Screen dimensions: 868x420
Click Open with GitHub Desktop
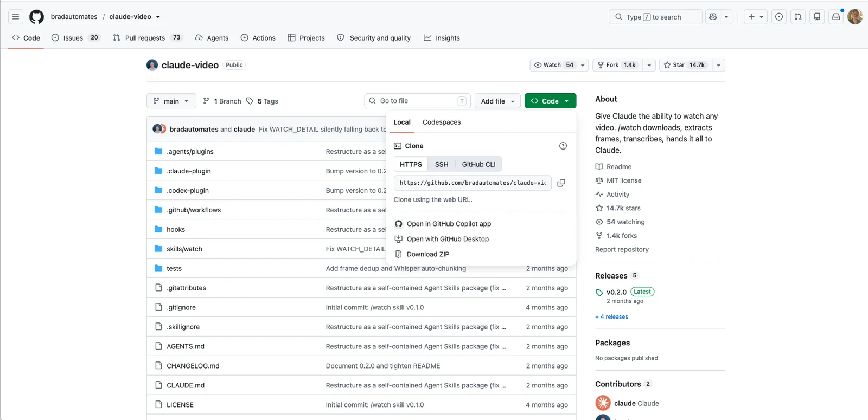[x=448, y=239]
